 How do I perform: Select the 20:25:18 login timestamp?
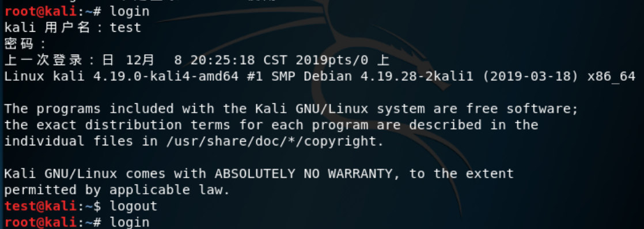222,60
